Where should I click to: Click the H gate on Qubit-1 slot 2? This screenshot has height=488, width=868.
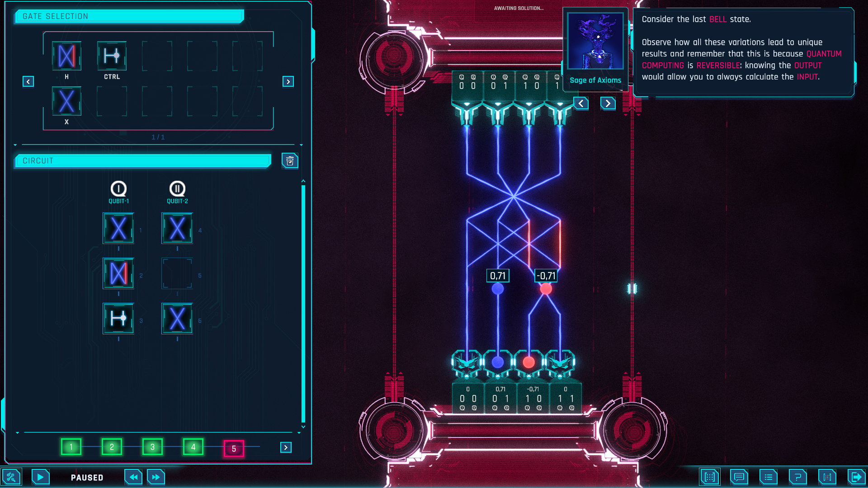(x=118, y=273)
